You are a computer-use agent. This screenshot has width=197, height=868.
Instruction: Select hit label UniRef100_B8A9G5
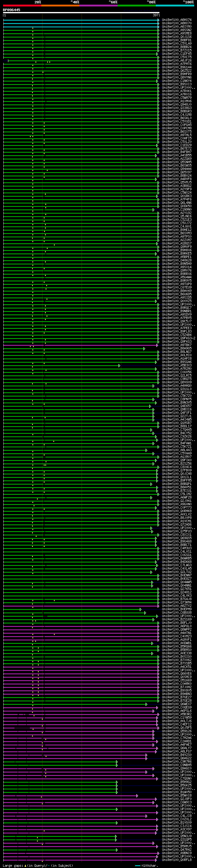click(x=176, y=349)
